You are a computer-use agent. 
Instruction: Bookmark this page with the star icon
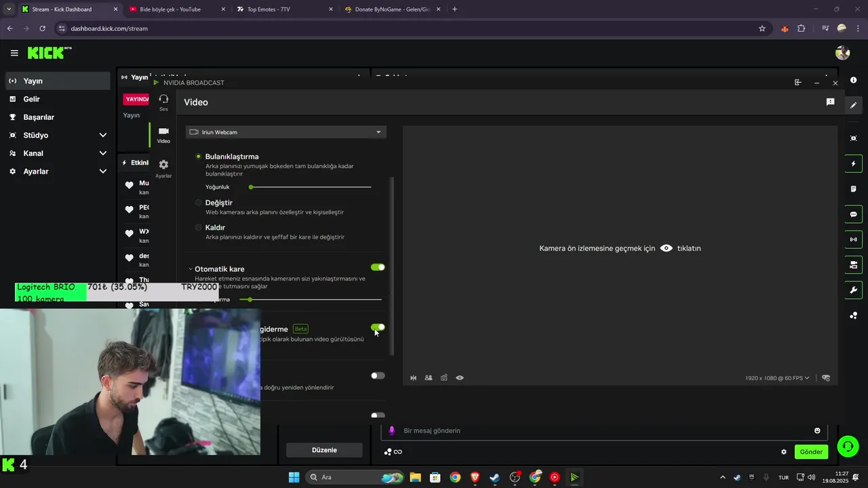pyautogui.click(x=762, y=28)
